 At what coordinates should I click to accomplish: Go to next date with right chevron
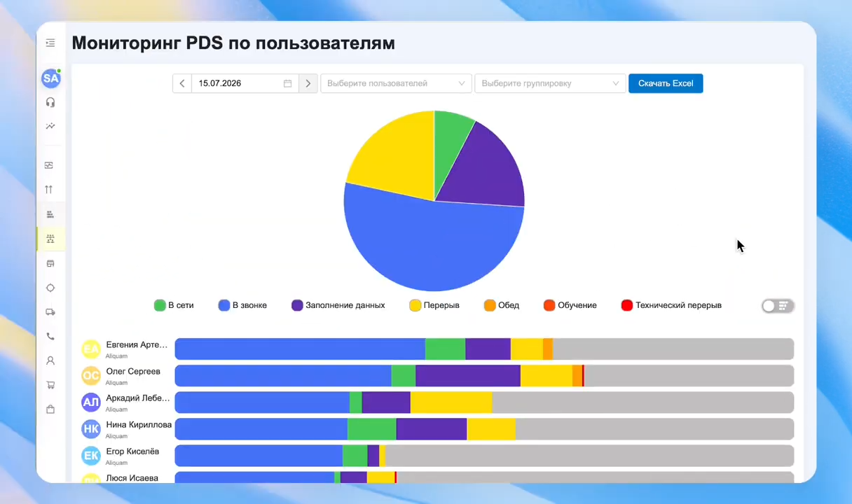[308, 83]
